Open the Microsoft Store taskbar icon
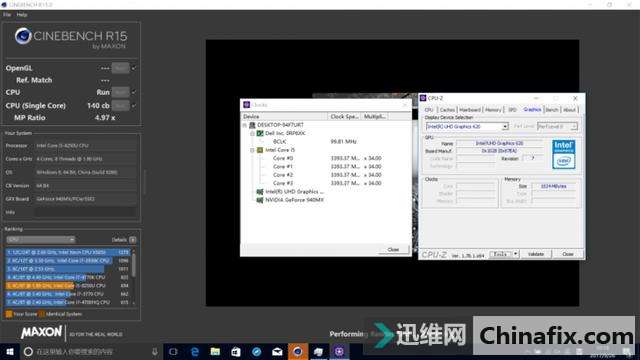640x360 pixels. coord(236,351)
